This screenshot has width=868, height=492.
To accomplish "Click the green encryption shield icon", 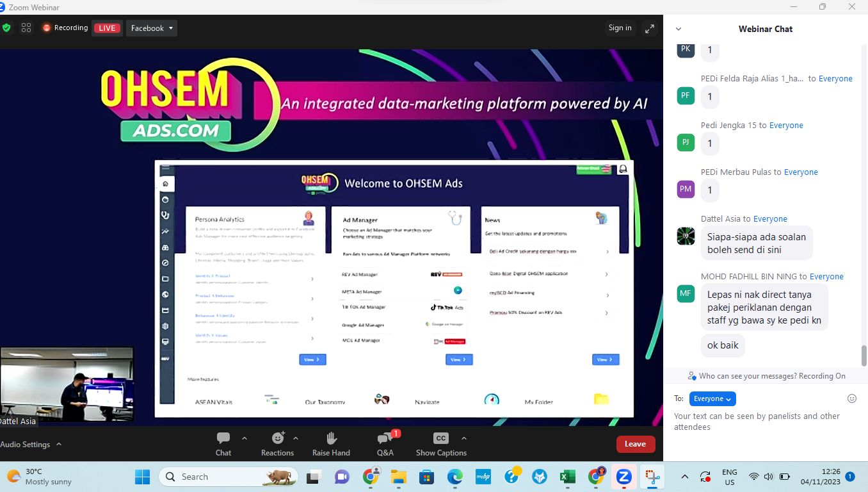I will pos(7,28).
